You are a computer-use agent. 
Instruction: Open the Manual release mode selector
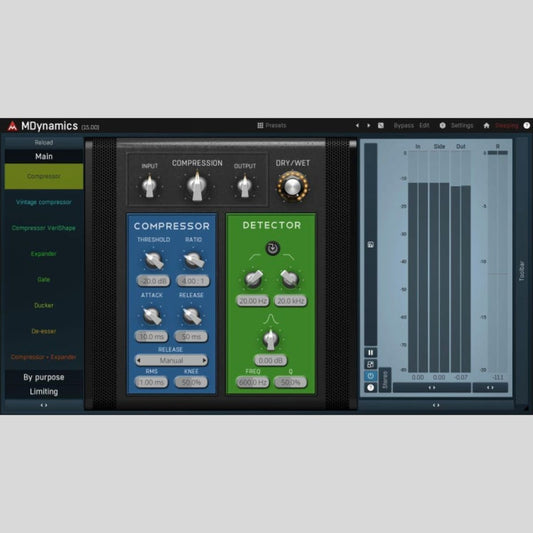click(x=171, y=360)
